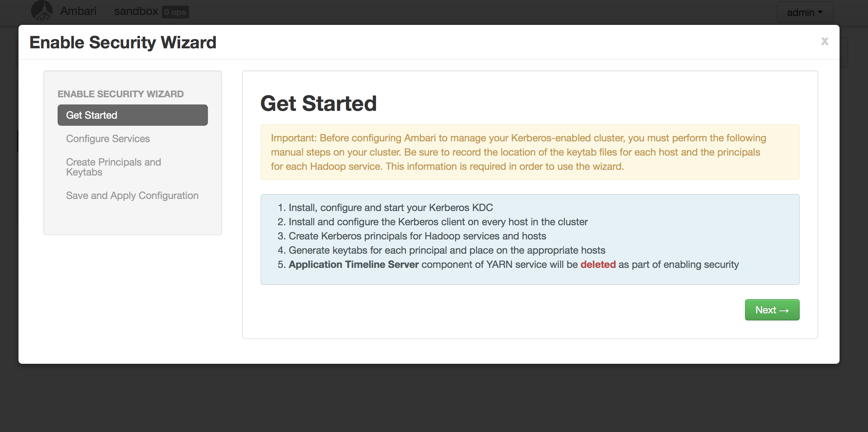This screenshot has height=432, width=868.
Task: Open Save and Apply Configuration step
Action: (x=132, y=195)
